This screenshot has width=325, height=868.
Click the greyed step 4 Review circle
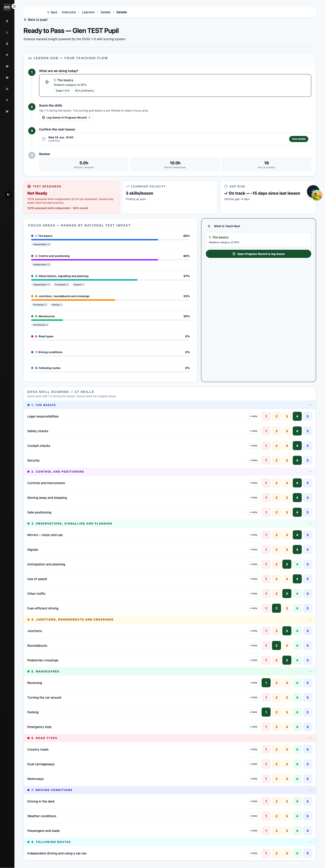pos(32,155)
